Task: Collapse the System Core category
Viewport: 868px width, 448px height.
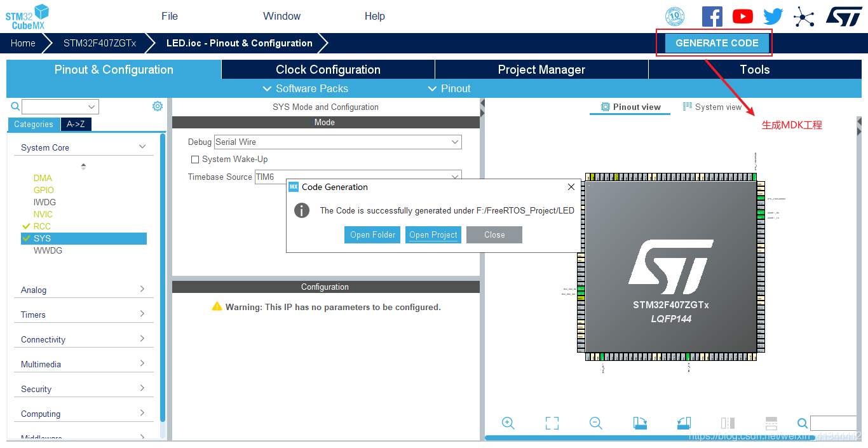Action: [x=84, y=147]
